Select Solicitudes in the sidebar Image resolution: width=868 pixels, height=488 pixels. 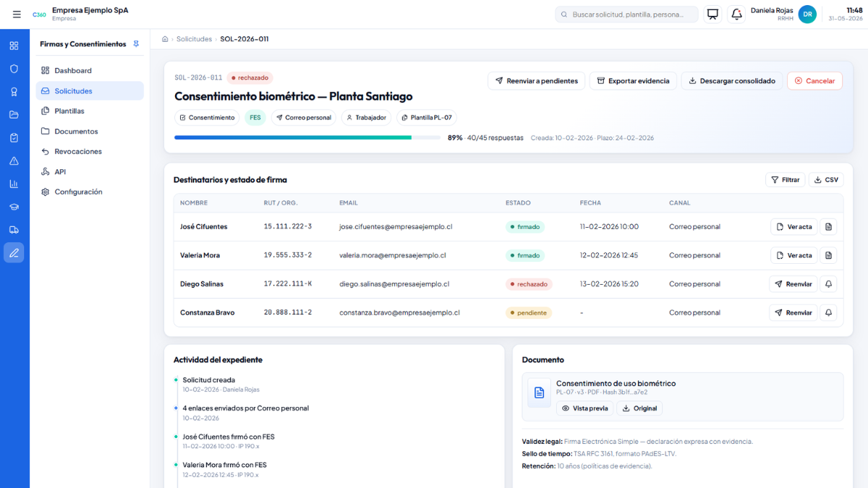tap(90, 91)
